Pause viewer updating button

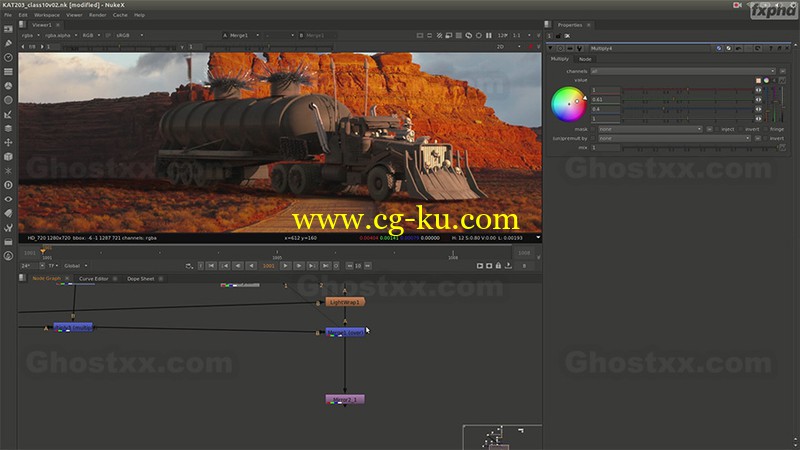point(489,35)
